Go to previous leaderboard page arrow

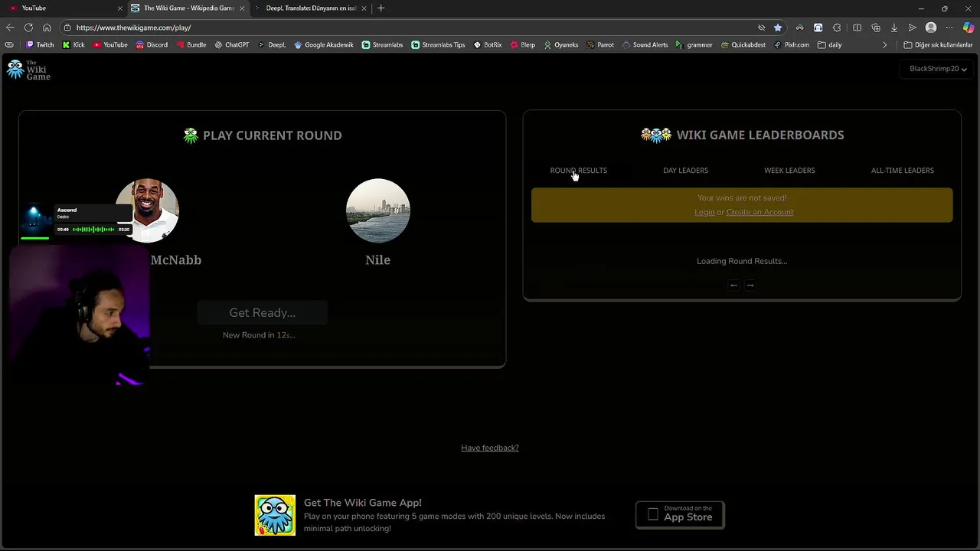pyautogui.click(x=733, y=285)
